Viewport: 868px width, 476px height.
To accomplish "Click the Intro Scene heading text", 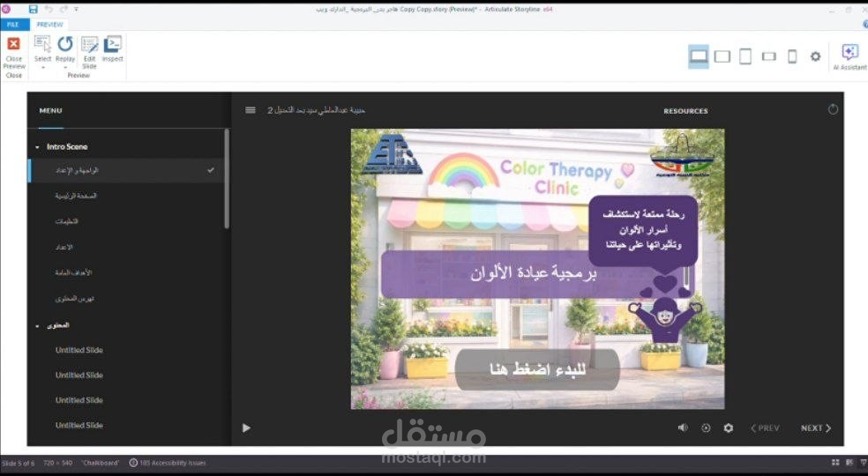I will (x=67, y=146).
